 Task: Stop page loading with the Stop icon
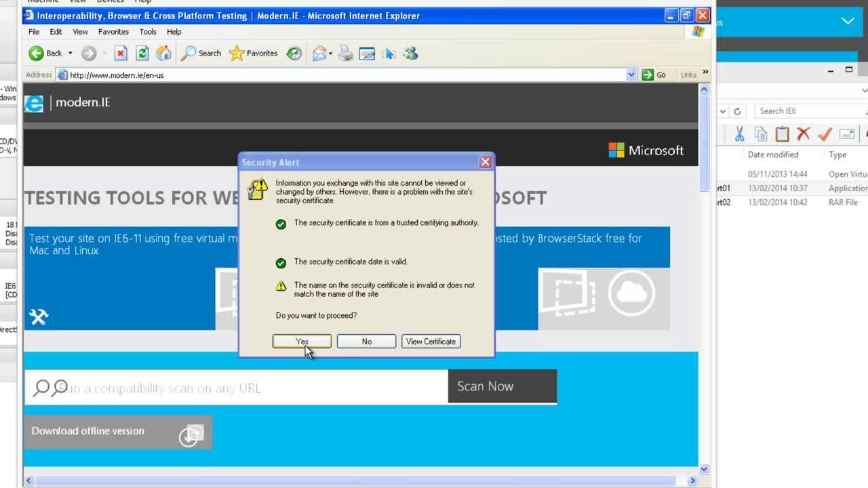coord(121,53)
